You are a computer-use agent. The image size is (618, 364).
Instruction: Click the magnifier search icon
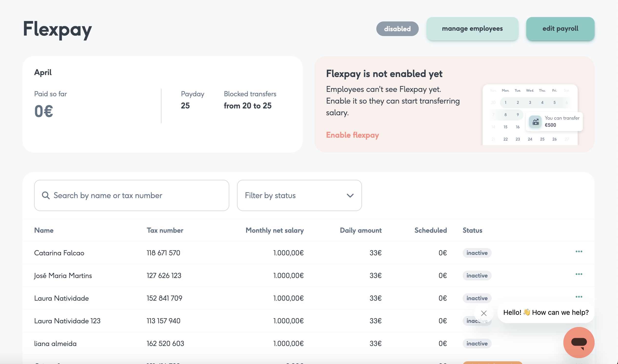[x=46, y=195]
